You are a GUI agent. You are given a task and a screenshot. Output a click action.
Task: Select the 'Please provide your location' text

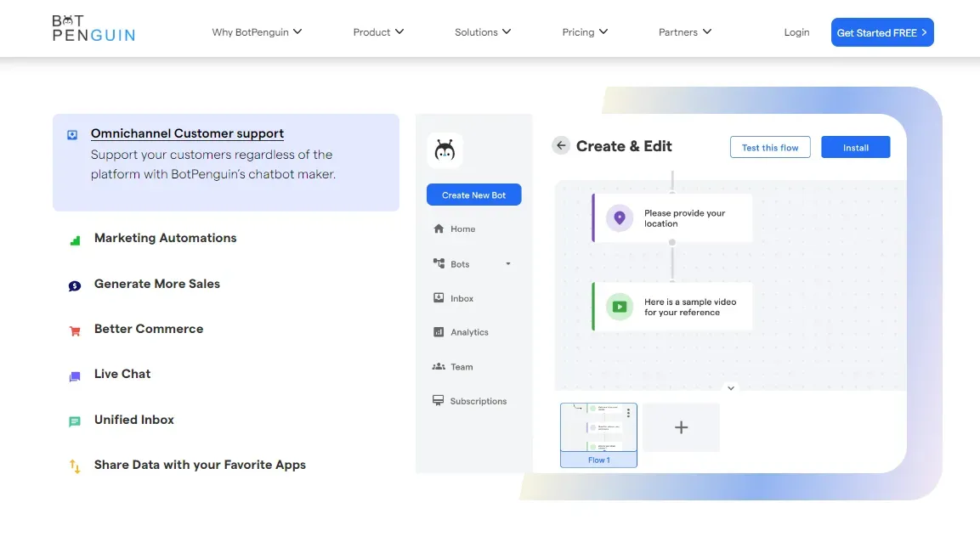click(684, 218)
